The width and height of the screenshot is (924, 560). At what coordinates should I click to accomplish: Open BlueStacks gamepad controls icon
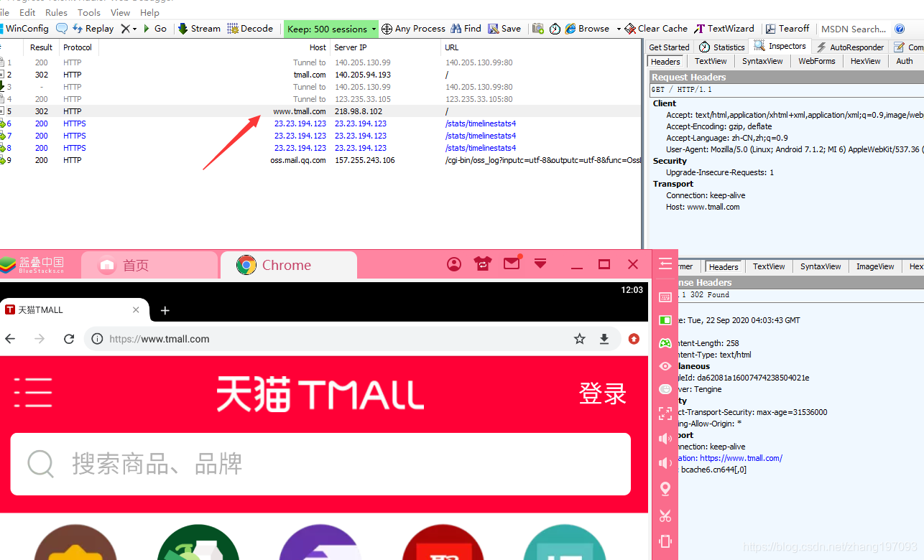(x=665, y=343)
